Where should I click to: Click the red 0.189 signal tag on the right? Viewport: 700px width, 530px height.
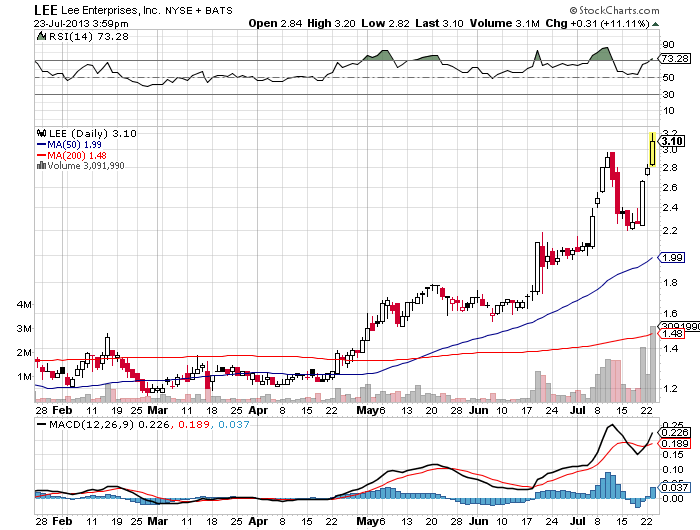(x=675, y=443)
